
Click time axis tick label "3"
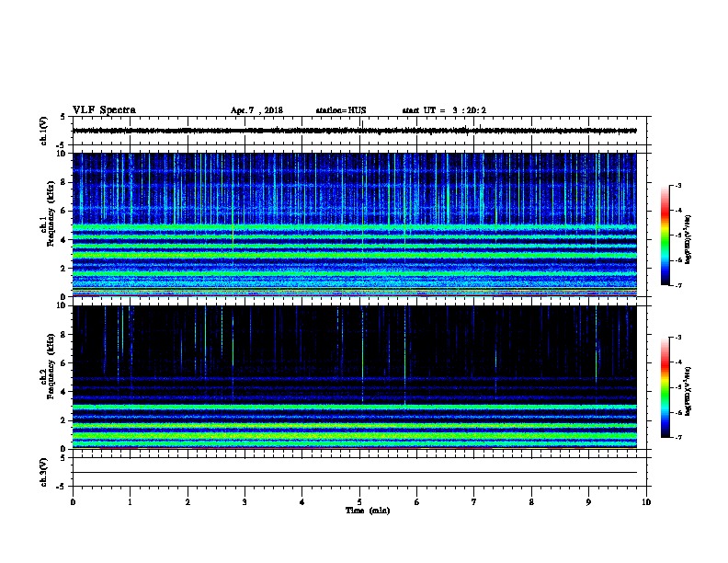245,502
